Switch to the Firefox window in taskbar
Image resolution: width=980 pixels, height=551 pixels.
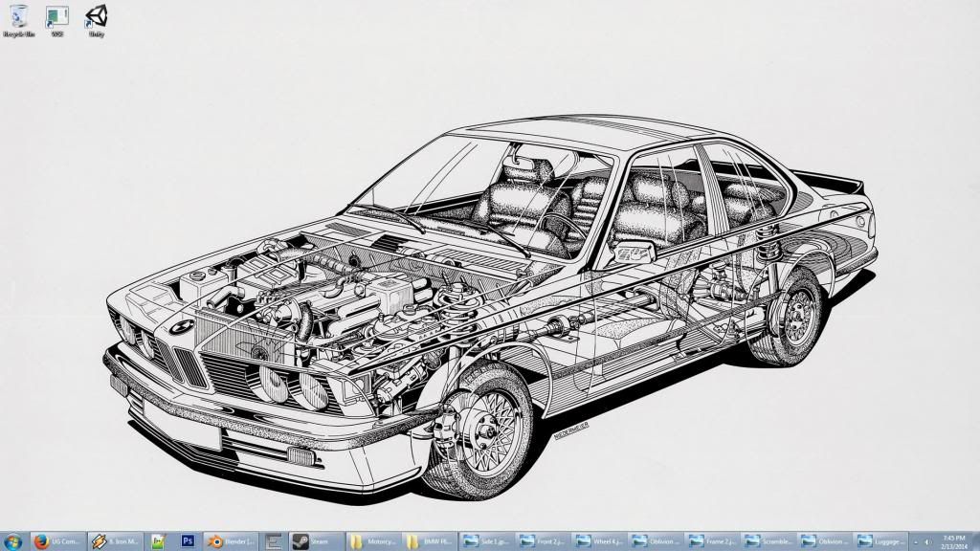pyautogui.click(x=56, y=541)
